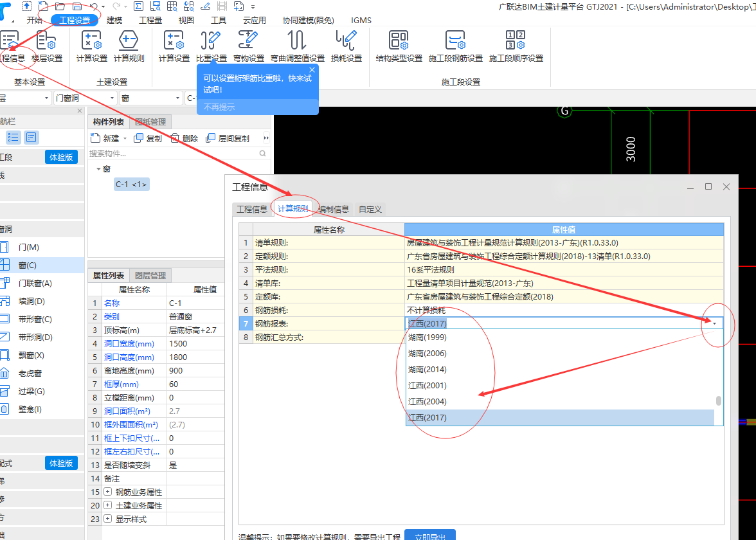Switch to 工程信息 tab in dialog
The width and height of the screenshot is (756, 540).
252,210
